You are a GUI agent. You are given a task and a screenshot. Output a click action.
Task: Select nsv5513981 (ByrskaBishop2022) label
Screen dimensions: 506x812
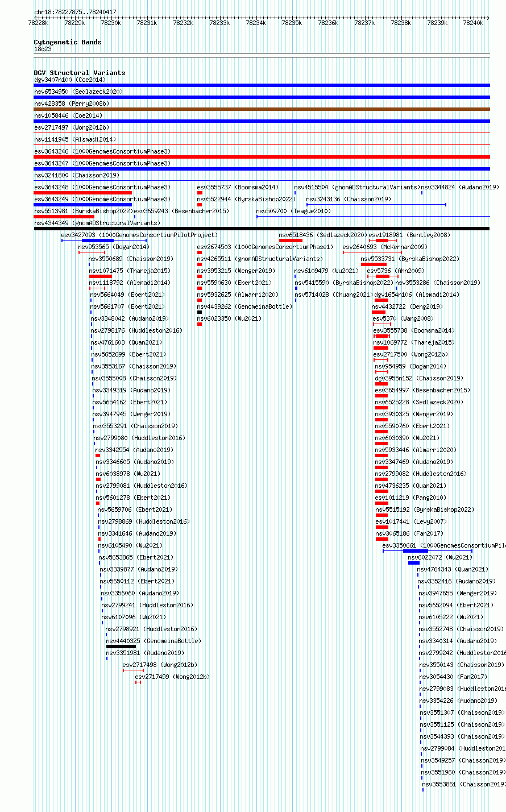[x=84, y=211]
